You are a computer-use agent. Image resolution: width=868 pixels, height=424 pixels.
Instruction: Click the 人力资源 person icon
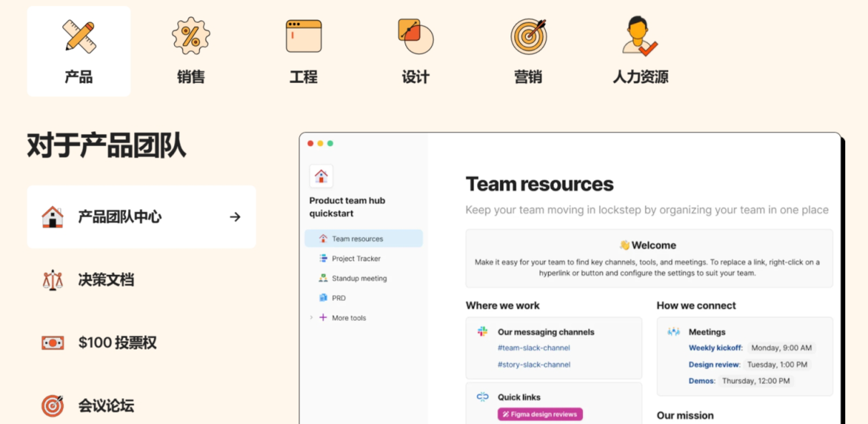click(640, 36)
